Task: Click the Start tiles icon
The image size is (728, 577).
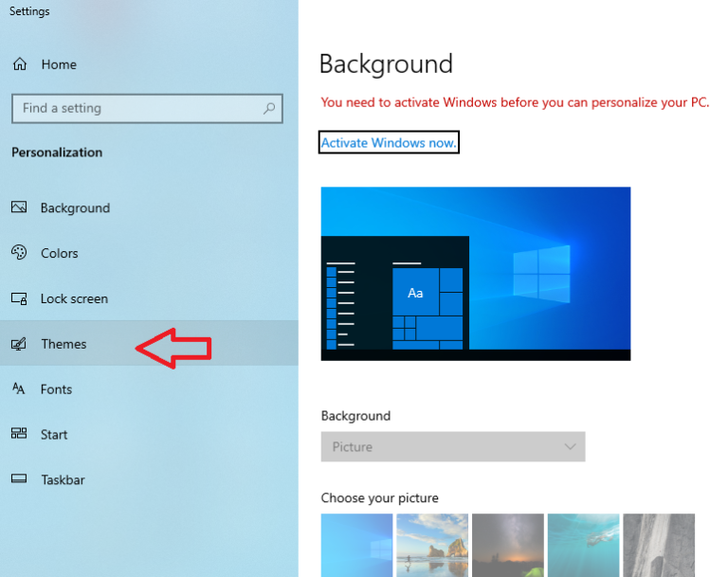Action: 19,434
